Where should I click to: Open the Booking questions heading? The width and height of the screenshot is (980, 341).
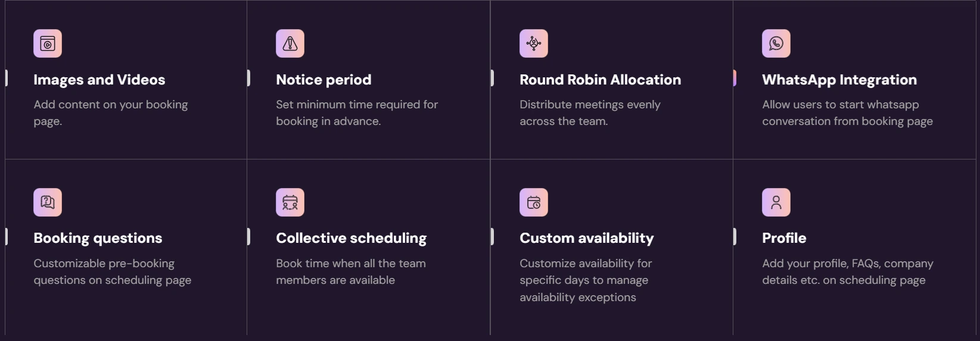98,238
